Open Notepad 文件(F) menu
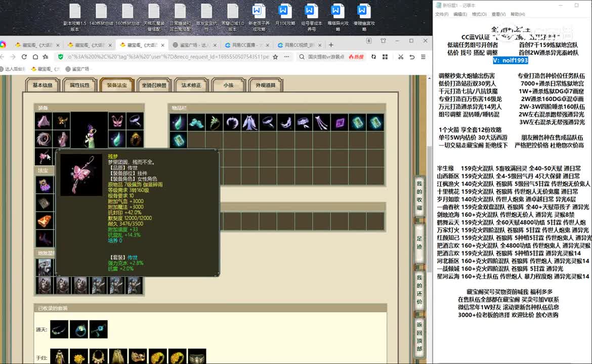The width and height of the screenshot is (592, 364). click(x=442, y=14)
